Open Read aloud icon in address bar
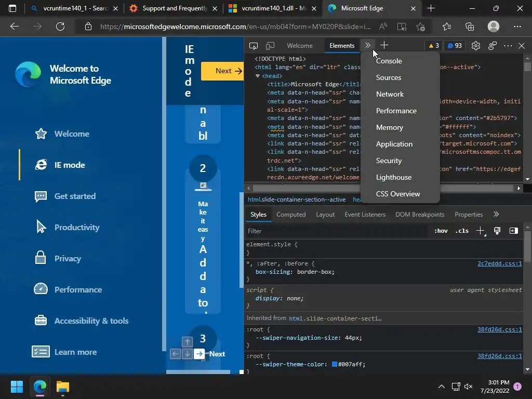 (x=383, y=26)
